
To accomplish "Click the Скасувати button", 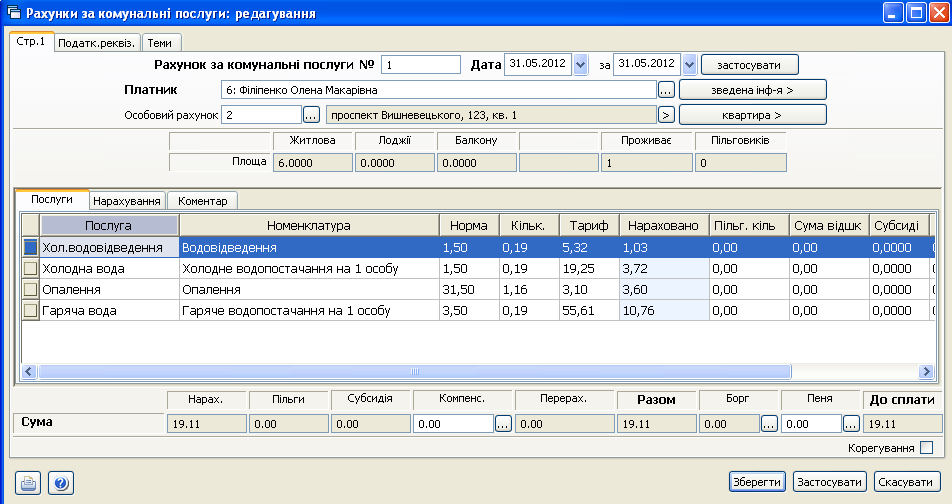I will 906,482.
